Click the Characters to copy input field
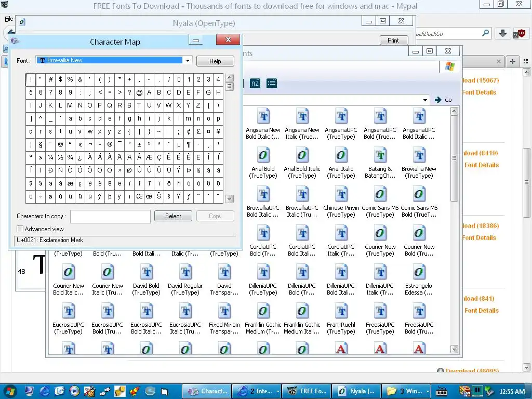Image resolution: width=532 pixels, height=399 pixels. point(110,216)
